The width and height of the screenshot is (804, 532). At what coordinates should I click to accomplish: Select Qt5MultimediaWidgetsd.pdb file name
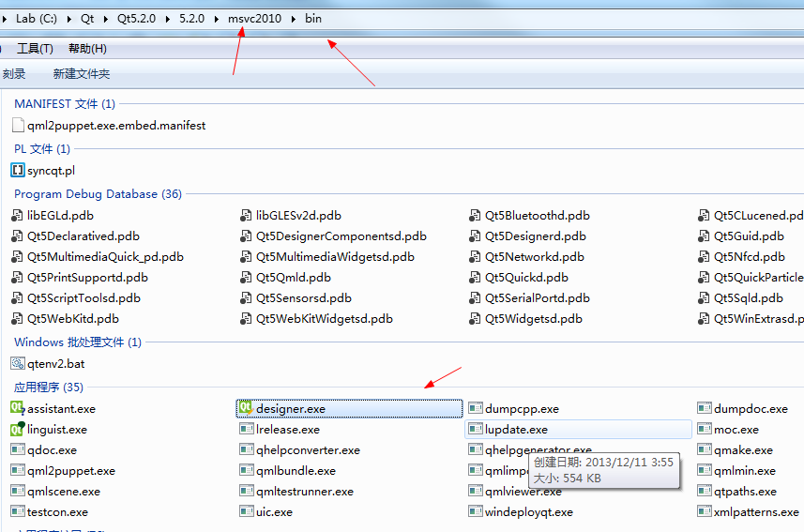coord(335,256)
